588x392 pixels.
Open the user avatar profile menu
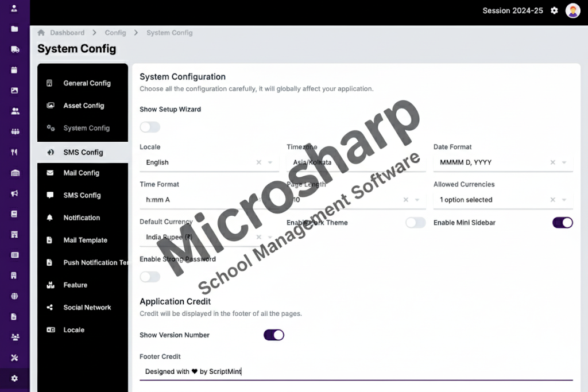click(x=572, y=11)
